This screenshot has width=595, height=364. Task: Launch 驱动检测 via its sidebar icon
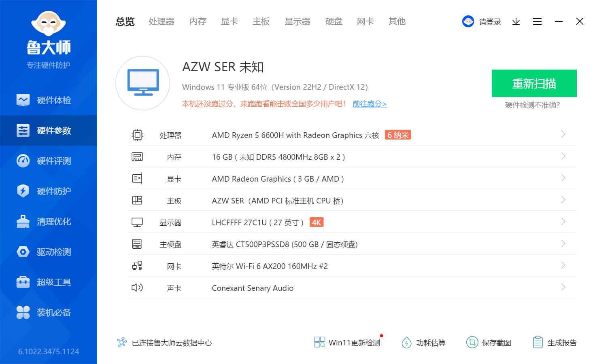[54, 252]
